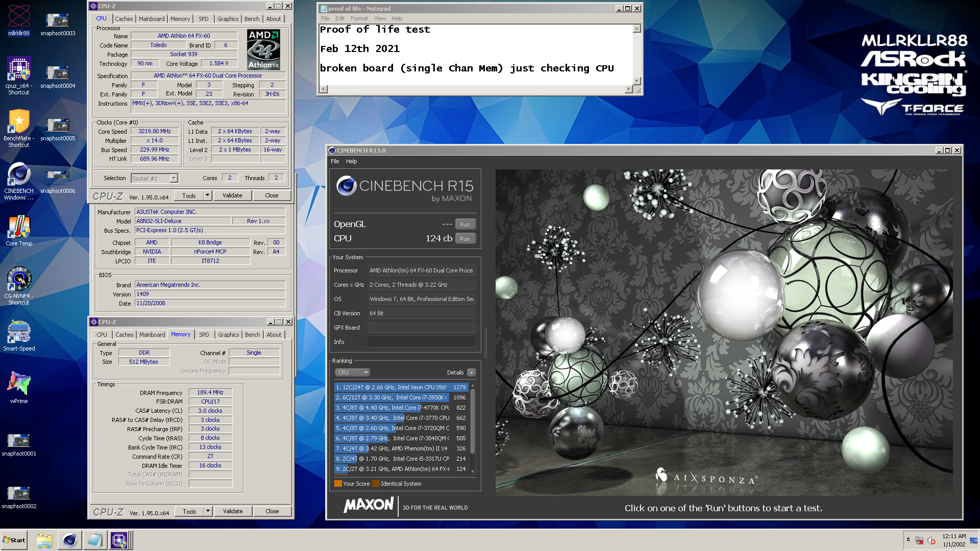The image size is (980, 551).
Task: Open the Windows Start button
Action: [14, 540]
